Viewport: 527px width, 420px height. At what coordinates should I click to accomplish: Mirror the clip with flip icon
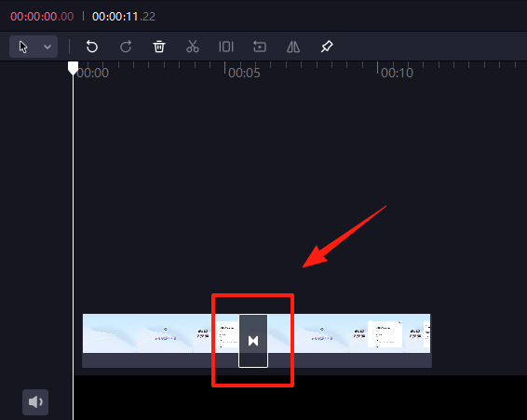(x=293, y=47)
